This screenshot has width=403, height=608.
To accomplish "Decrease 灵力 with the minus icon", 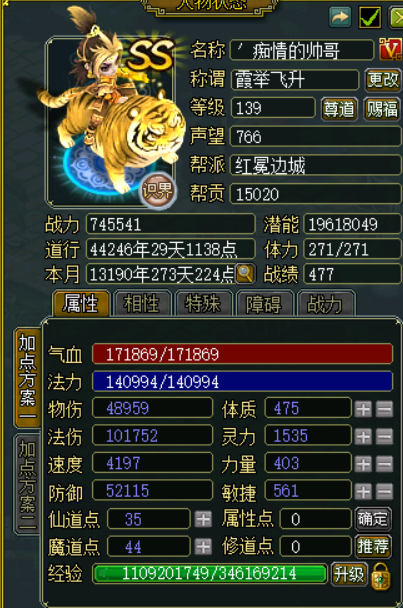I will coord(384,437).
